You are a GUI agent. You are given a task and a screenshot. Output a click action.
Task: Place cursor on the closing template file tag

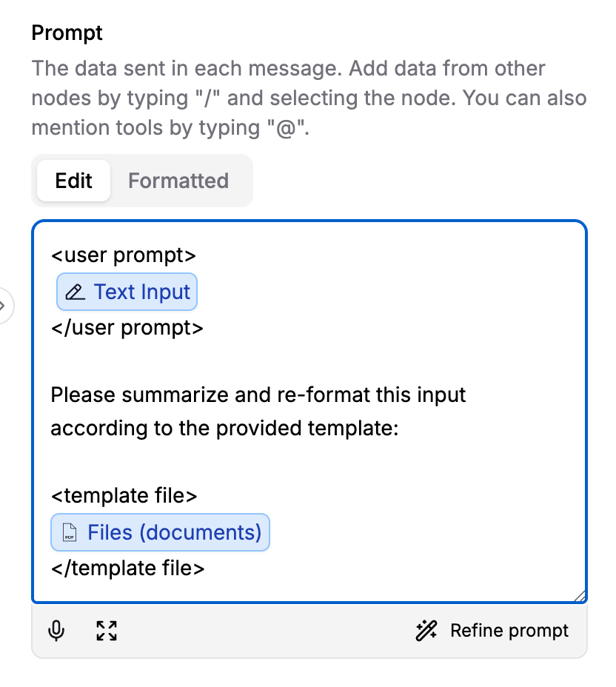tap(127, 568)
